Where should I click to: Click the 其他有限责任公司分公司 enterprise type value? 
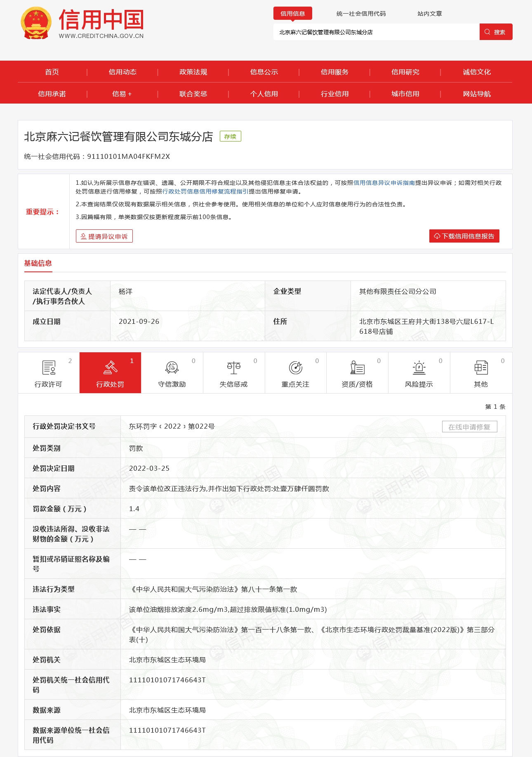398,291
